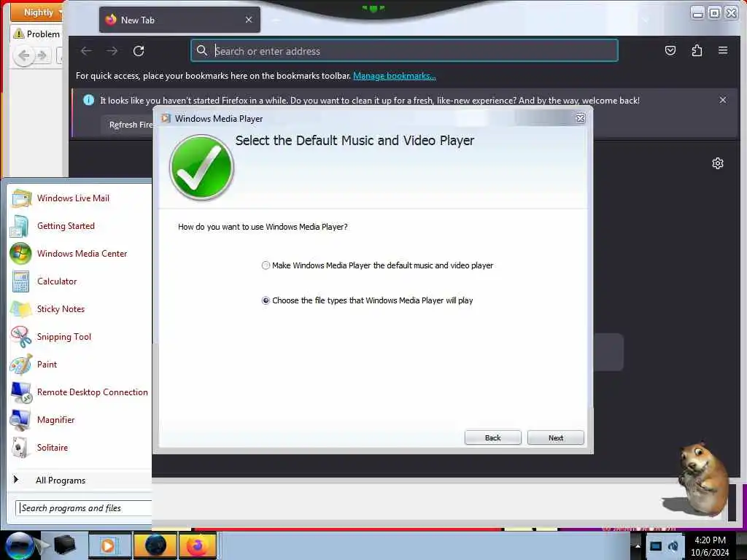Open Manage bookmarks link in Firefox
The image size is (747, 560).
(395, 76)
